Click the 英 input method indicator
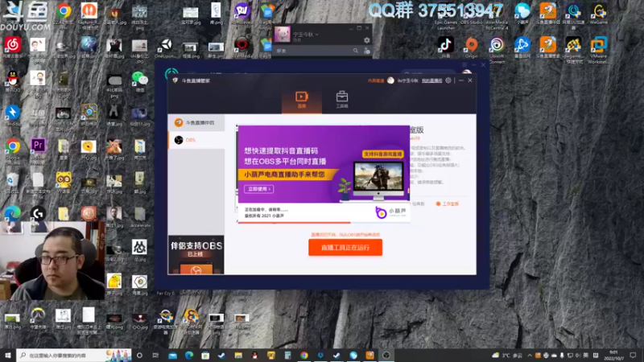The width and height of the screenshot is (644, 362). pos(586,356)
